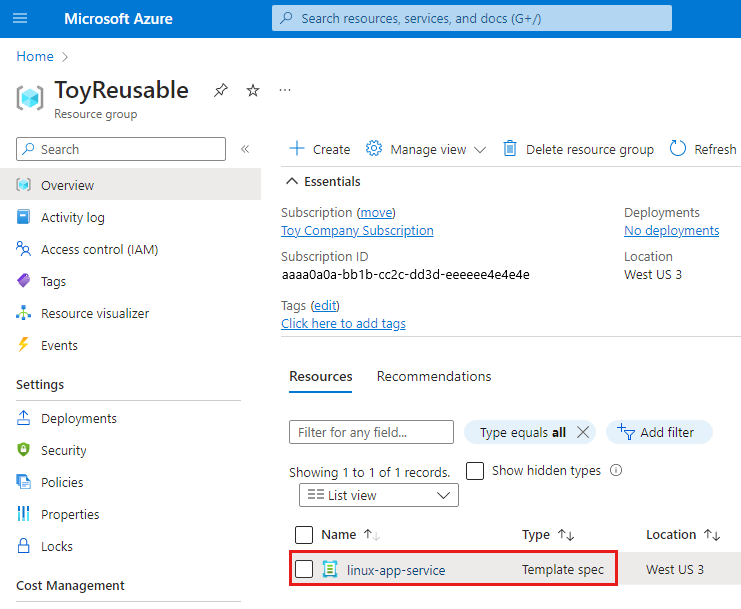
Task: Refresh the resource group view
Action: (703, 149)
